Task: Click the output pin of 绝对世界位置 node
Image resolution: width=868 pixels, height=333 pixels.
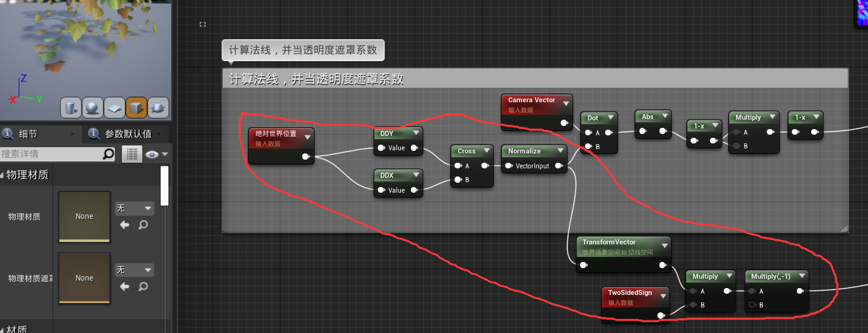Action: [305, 157]
